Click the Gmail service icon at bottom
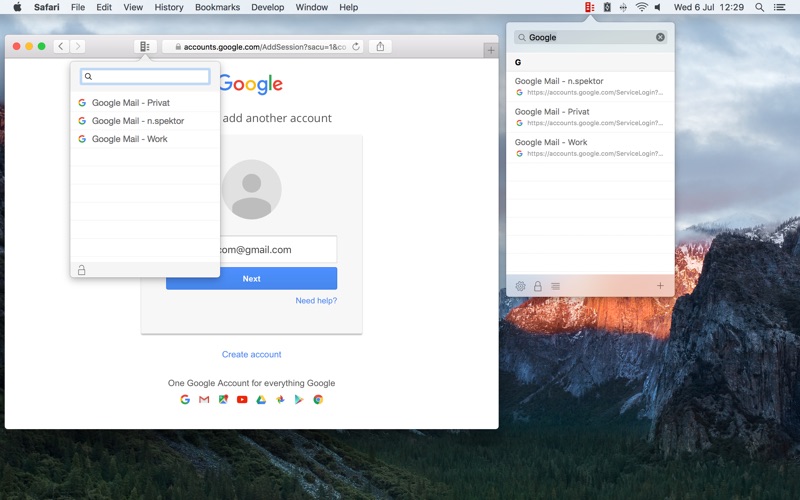 [204, 399]
